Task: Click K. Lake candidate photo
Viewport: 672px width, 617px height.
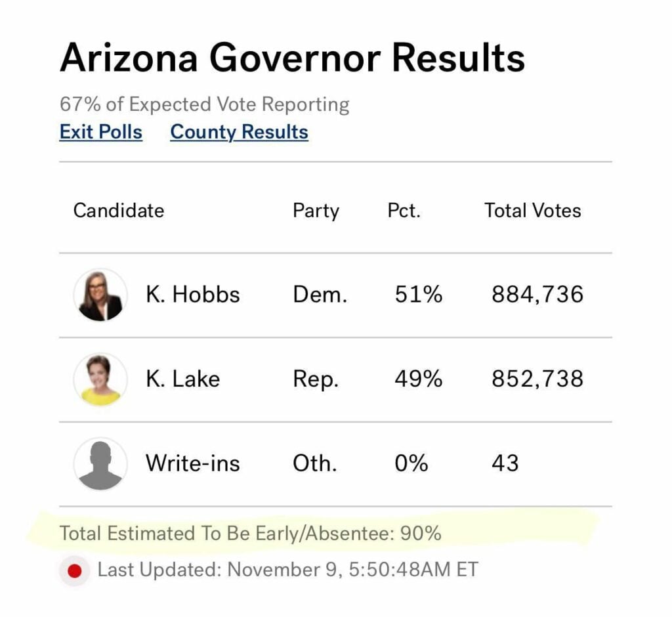Action: [100, 379]
